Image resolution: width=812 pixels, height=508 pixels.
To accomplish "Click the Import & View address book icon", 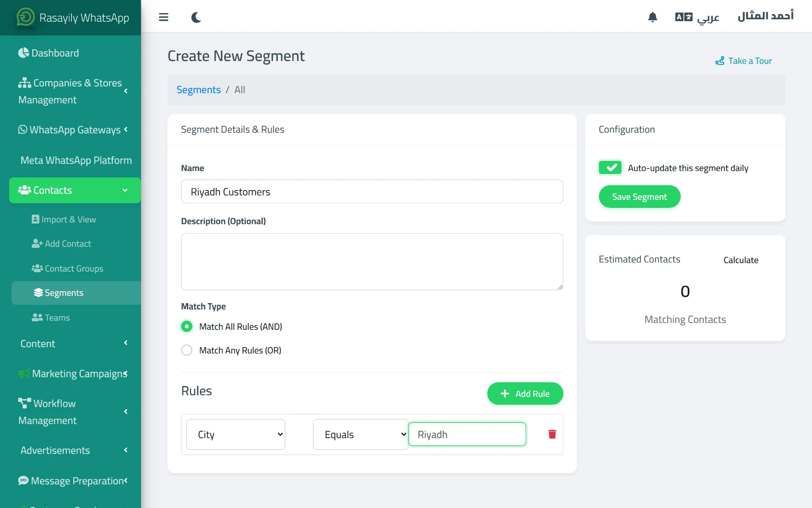I will (36, 219).
